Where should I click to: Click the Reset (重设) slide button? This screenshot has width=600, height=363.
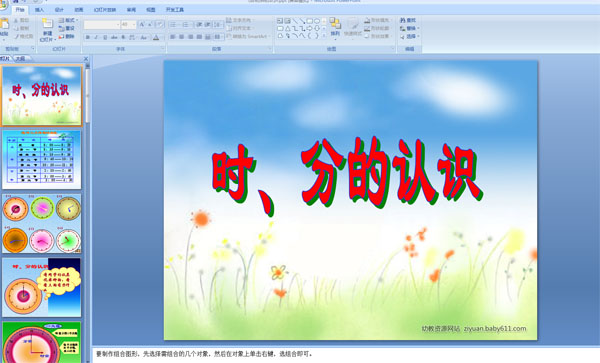tap(67, 28)
